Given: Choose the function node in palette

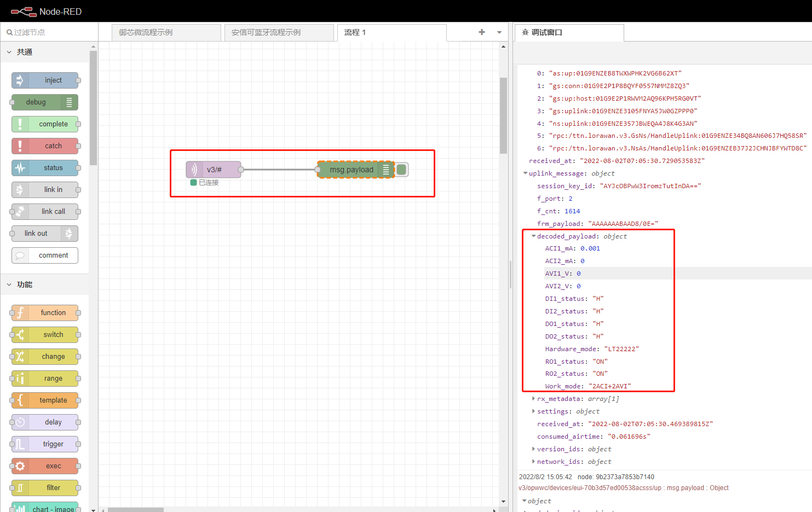Looking at the screenshot, I should [x=45, y=313].
